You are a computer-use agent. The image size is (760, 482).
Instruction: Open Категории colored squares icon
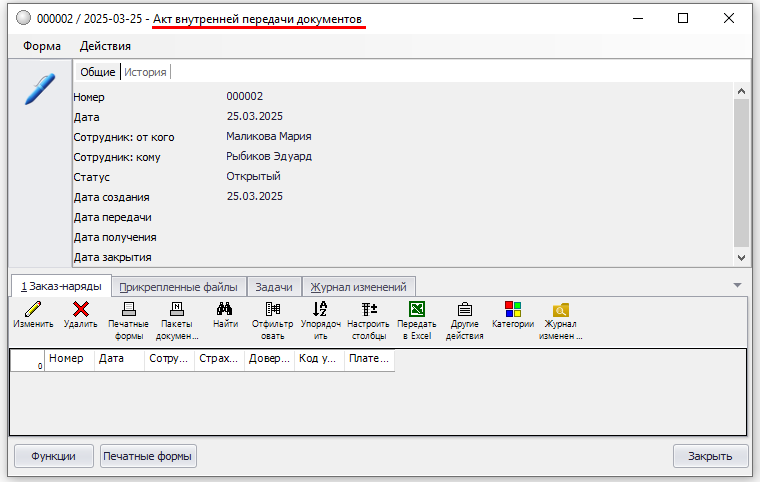[512, 310]
